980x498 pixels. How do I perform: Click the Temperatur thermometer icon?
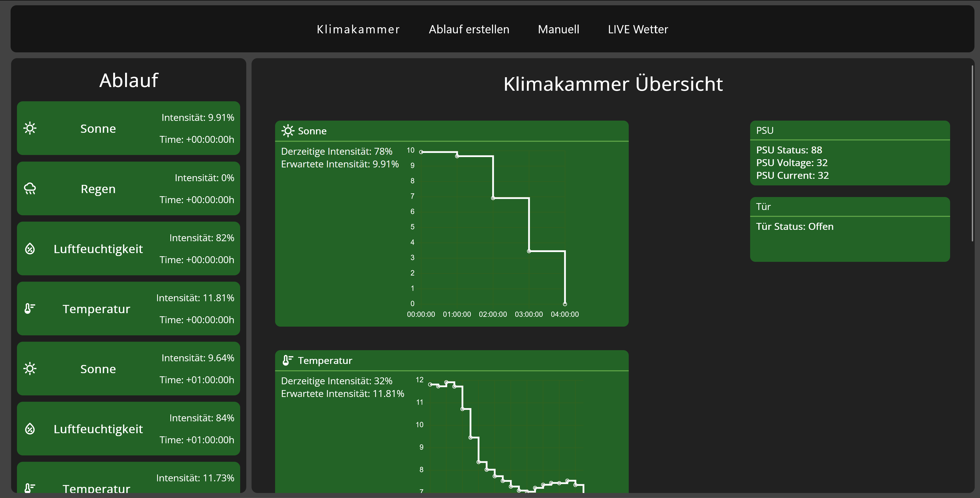tap(30, 308)
